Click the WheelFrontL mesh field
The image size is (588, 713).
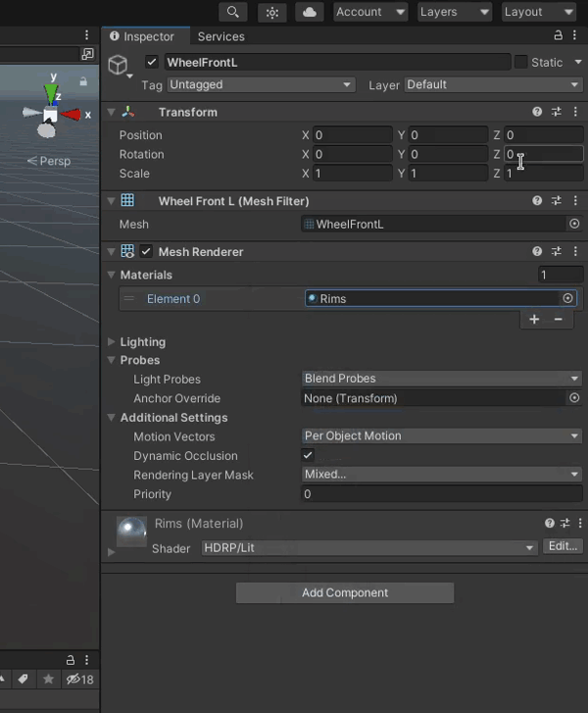tap(434, 225)
